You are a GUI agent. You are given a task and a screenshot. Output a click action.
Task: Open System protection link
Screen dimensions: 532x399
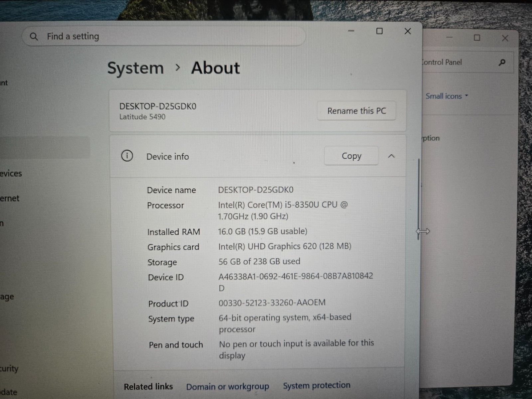[x=317, y=385]
